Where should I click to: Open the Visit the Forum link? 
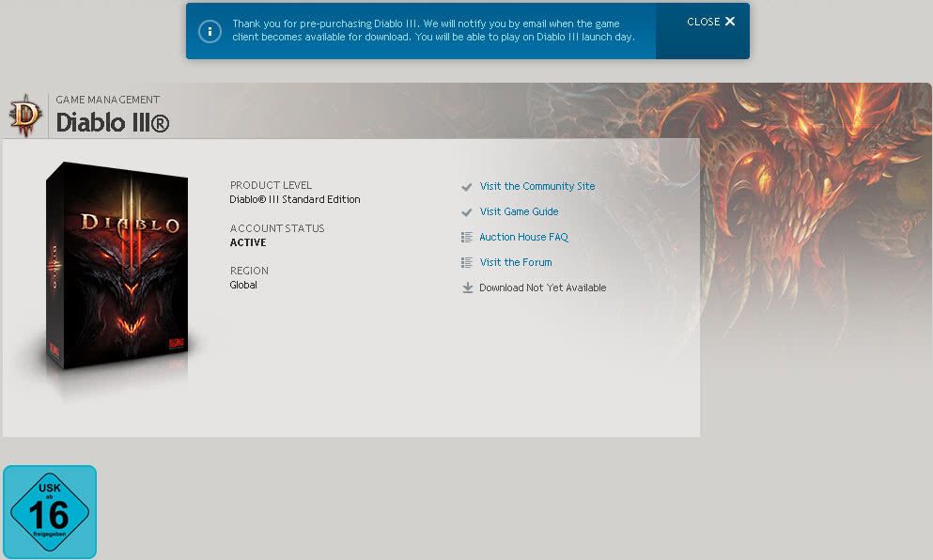[x=515, y=262]
